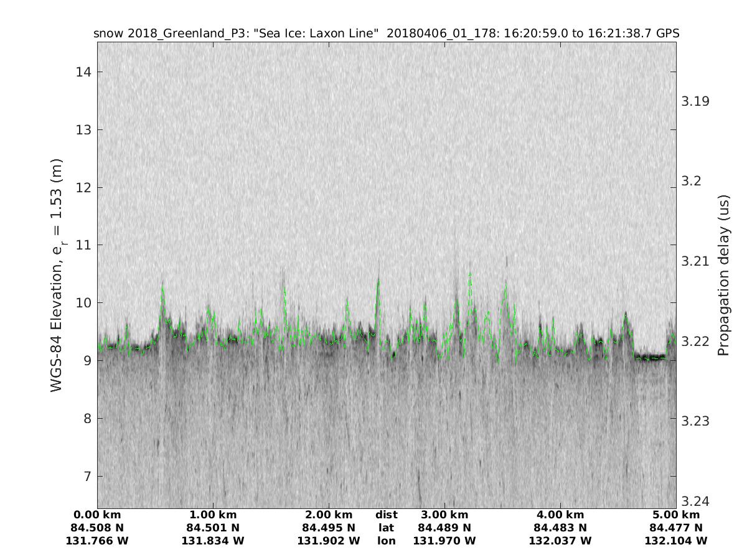This screenshot has width=747, height=560.
Task: Click the "84.489 N" latitude label
Action: coord(444,528)
